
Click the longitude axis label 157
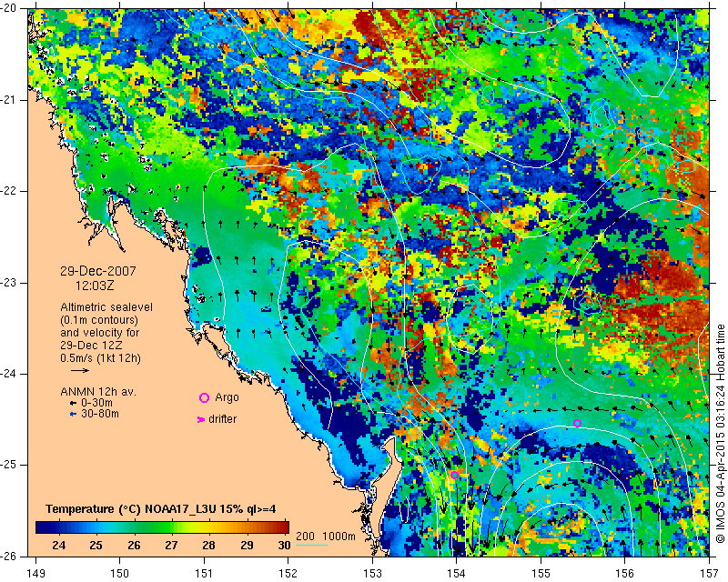(x=710, y=574)
